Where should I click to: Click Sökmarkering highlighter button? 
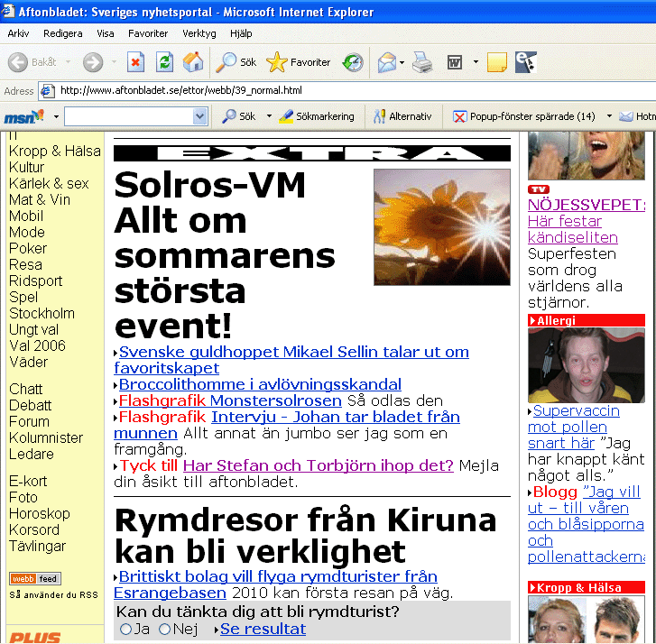pos(317,116)
